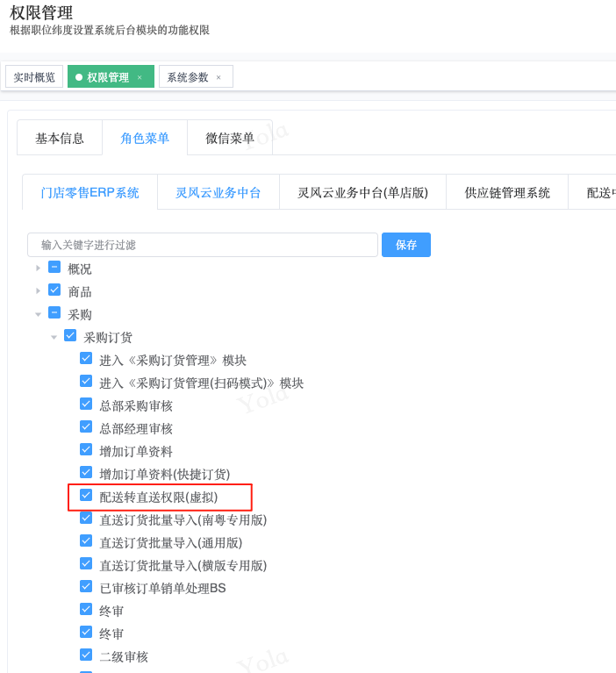Click the 保存 button

(405, 245)
